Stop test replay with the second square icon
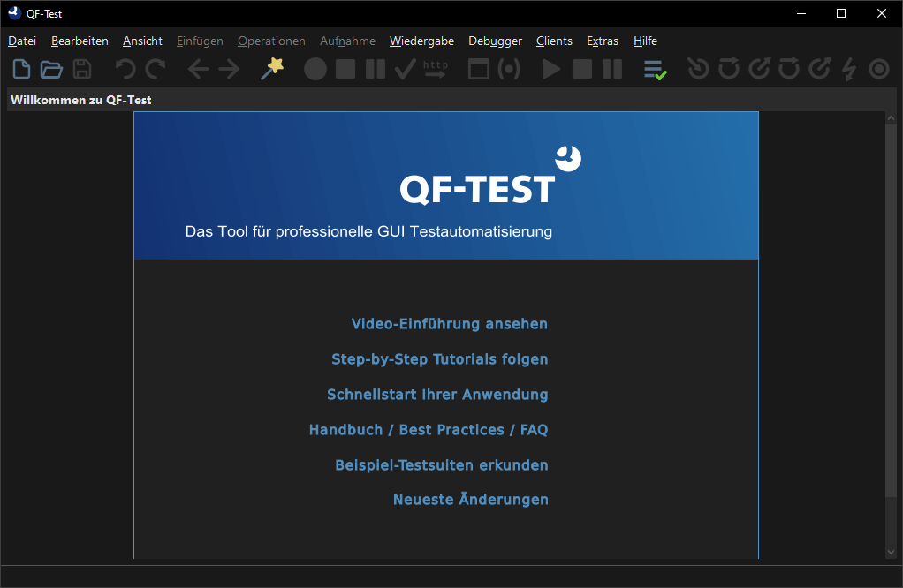 [582, 69]
